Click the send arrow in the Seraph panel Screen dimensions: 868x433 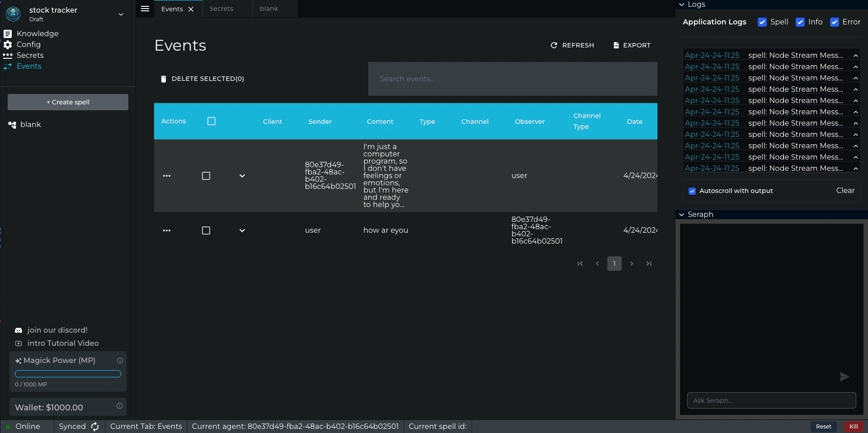coord(844,377)
